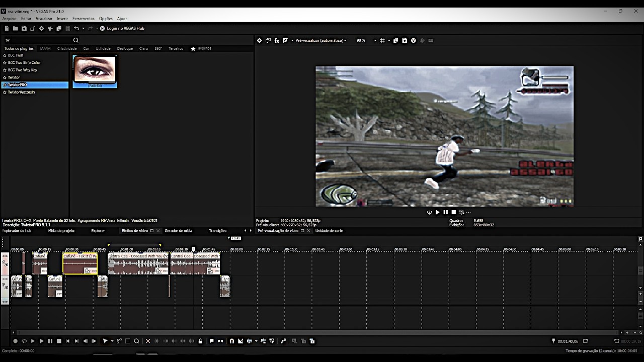This screenshot has width=644, height=362.
Task: Open the Editar menu
Action: click(26, 19)
